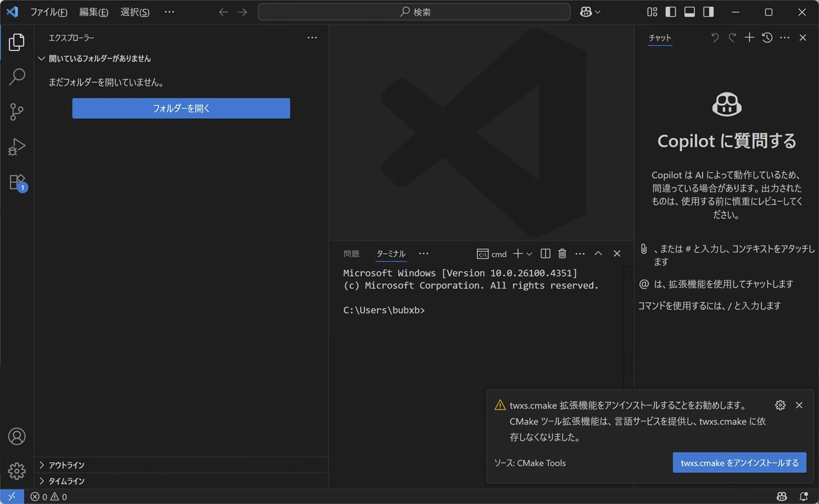819x504 pixels.
Task: Maximize the panel size with chevron
Action: 598,254
